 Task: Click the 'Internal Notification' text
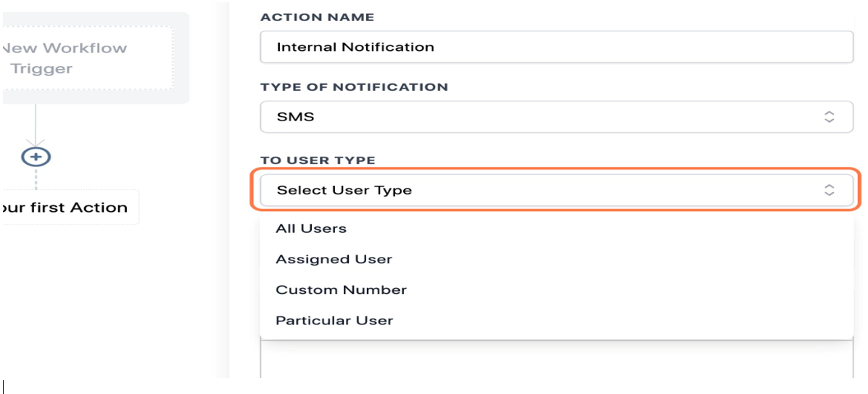355,47
